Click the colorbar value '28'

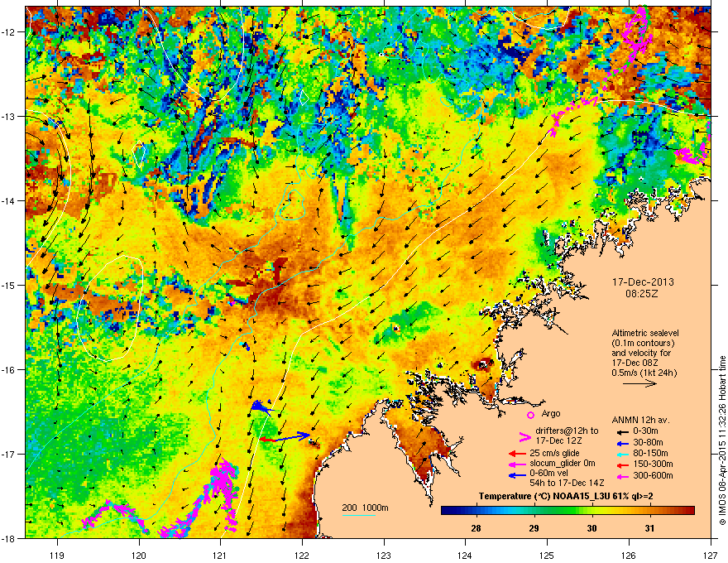[476, 528]
